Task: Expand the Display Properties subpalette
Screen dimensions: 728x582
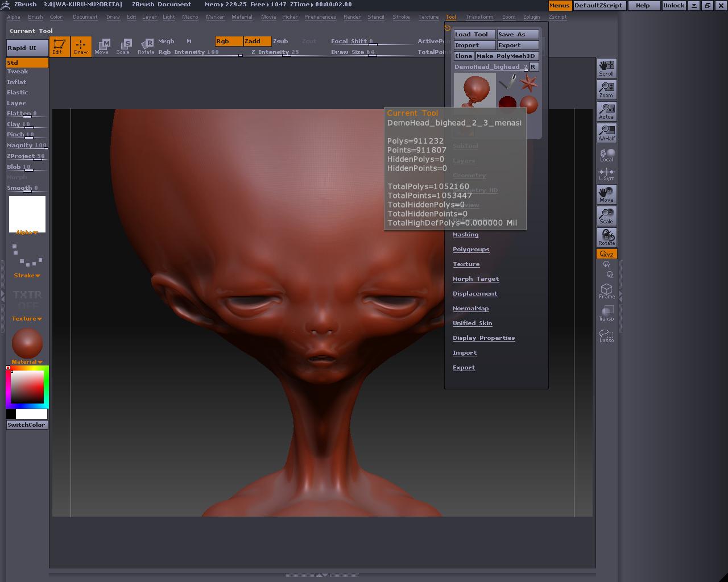Action: [483, 338]
